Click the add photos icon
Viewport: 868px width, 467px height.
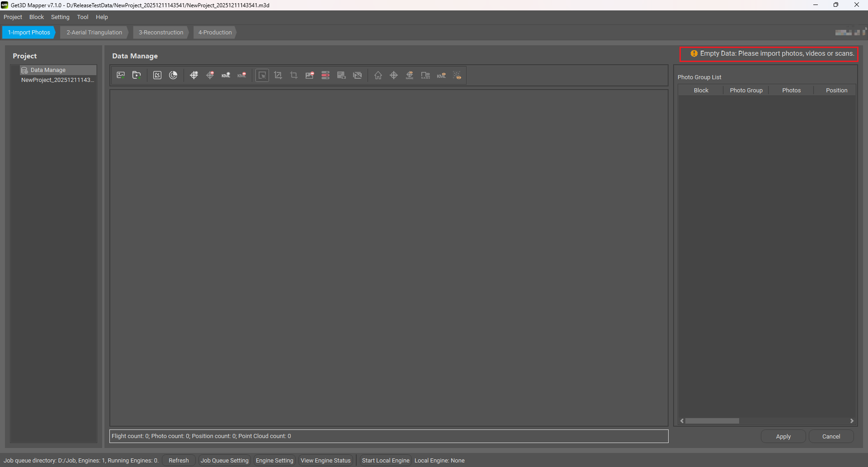coord(121,75)
